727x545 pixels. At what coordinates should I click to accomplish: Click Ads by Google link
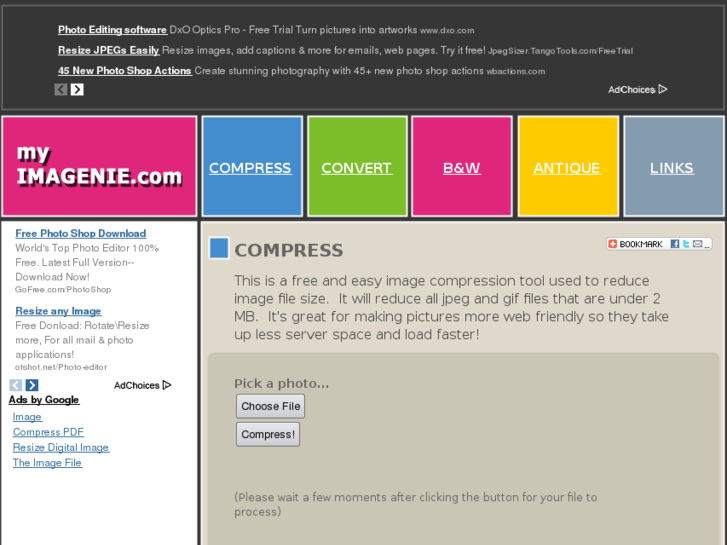click(44, 400)
